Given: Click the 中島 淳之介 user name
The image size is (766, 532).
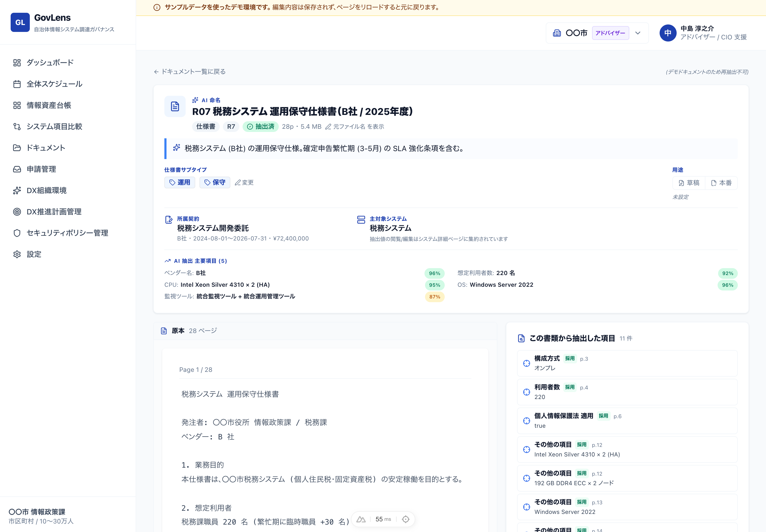Looking at the screenshot, I should click(x=697, y=29).
